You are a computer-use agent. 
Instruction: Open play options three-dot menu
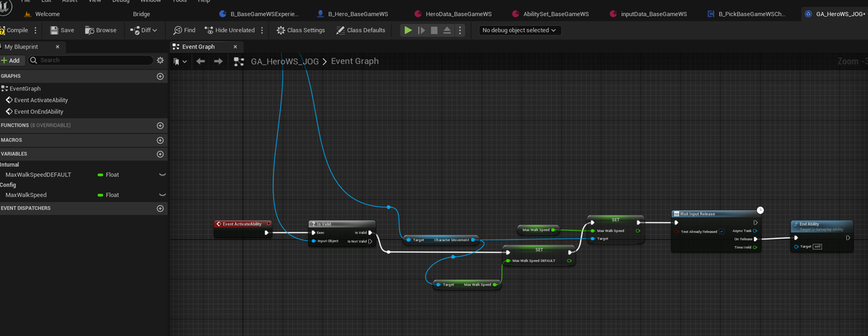click(461, 30)
